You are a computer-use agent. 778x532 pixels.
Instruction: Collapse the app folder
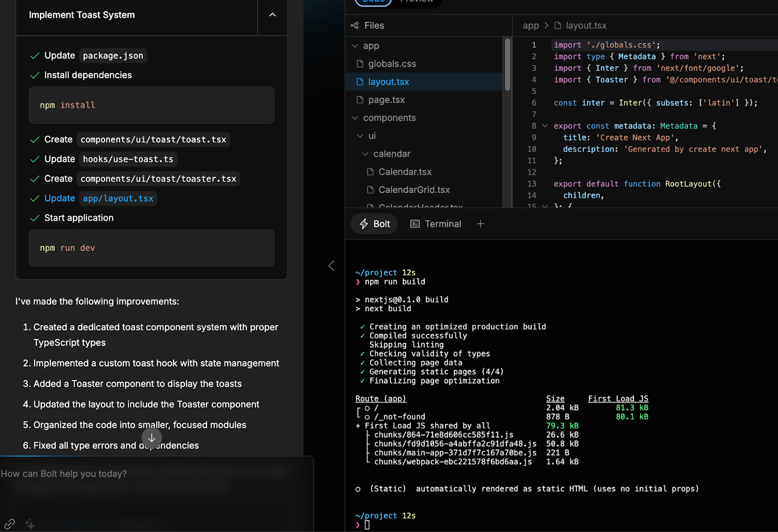pos(355,46)
